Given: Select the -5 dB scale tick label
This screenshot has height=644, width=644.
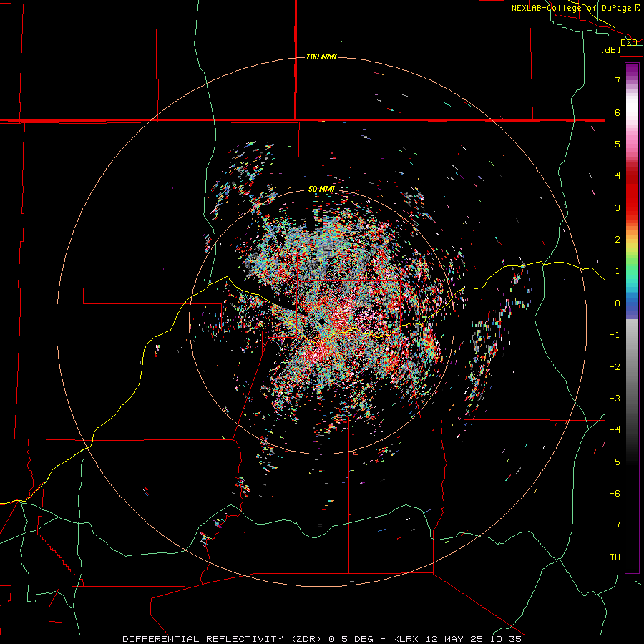Looking at the screenshot, I should tap(615, 462).
